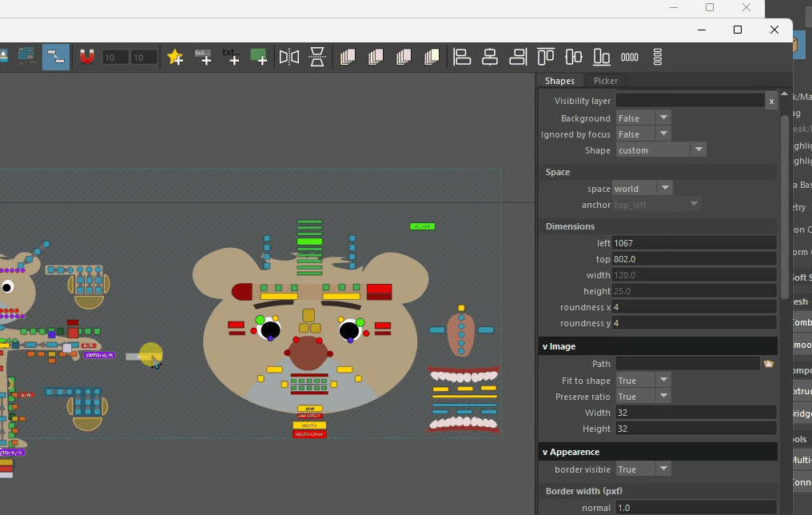Align selected shapes to horizontal center

[490, 57]
